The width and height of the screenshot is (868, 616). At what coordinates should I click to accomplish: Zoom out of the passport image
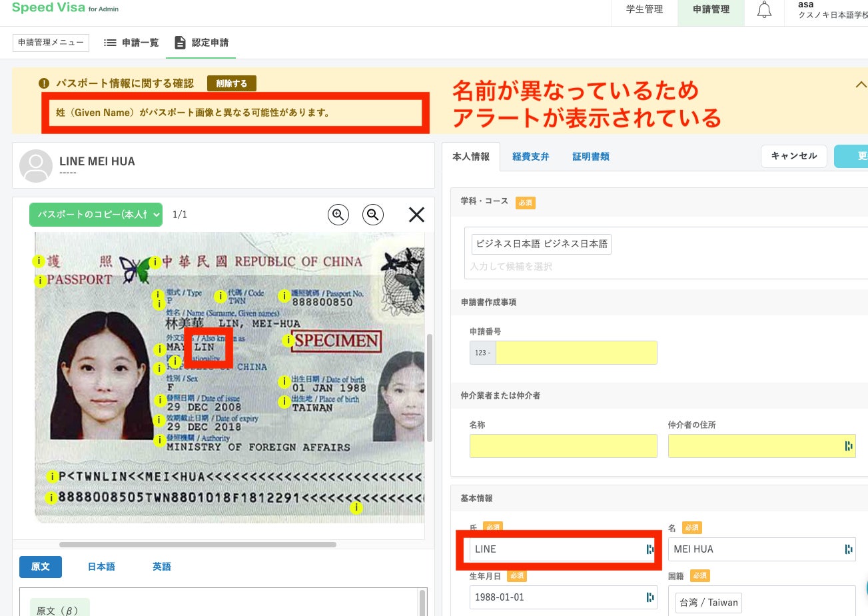coord(373,214)
